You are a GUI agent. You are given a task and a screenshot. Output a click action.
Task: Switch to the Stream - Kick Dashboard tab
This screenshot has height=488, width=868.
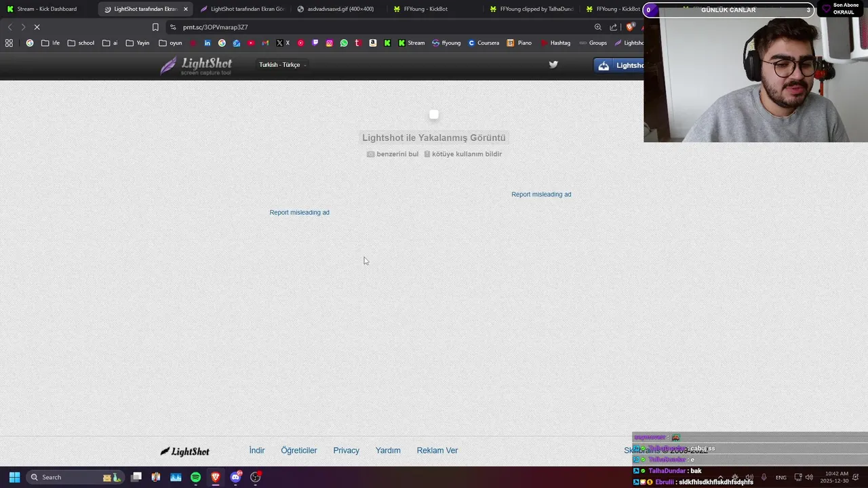[x=47, y=9]
